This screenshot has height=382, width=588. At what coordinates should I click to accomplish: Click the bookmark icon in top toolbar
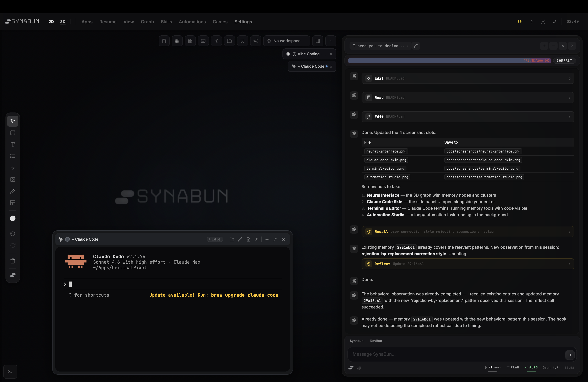(x=242, y=41)
